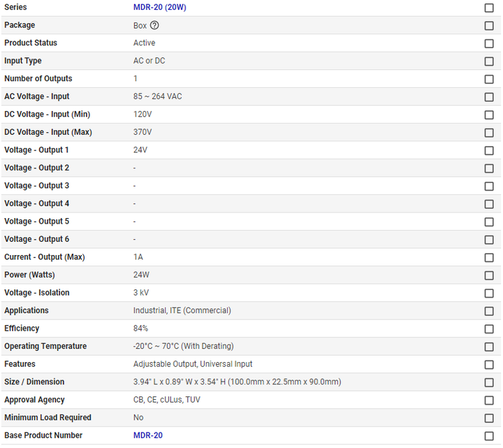Image resolution: width=503 pixels, height=448 pixels.
Task: Click the Package help question mark icon
Action: (154, 25)
